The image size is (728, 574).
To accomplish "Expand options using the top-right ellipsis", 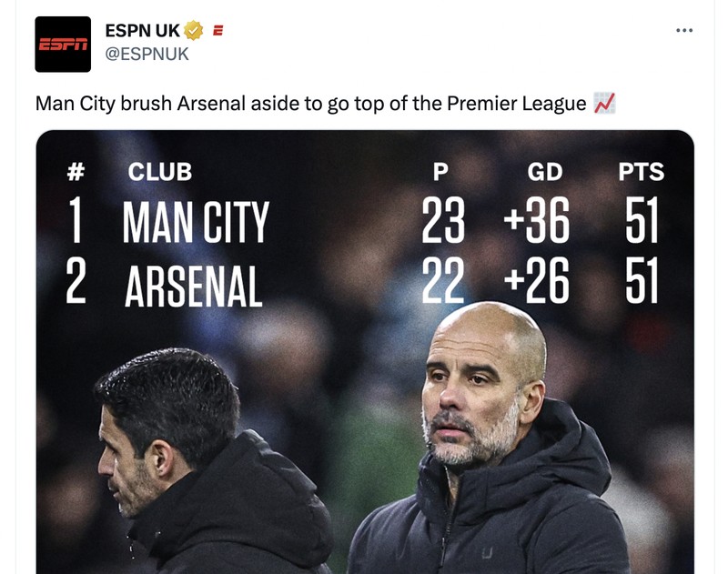I will tap(684, 29).
